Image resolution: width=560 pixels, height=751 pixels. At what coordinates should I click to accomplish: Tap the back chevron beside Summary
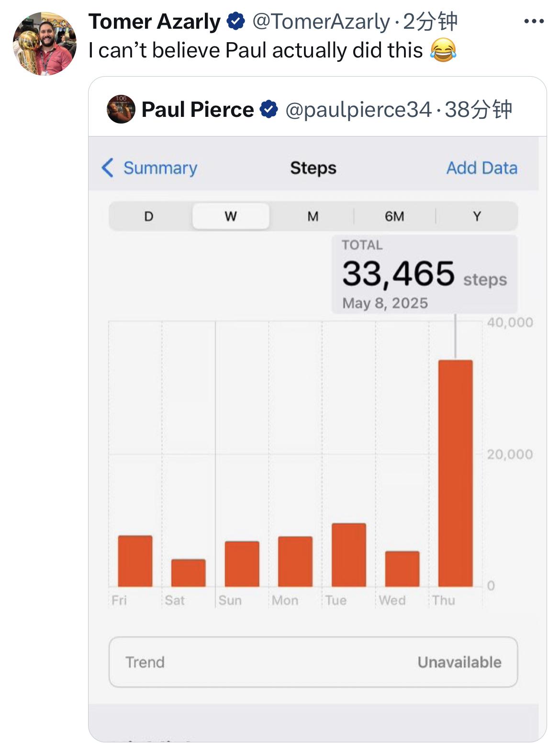pyautogui.click(x=108, y=168)
